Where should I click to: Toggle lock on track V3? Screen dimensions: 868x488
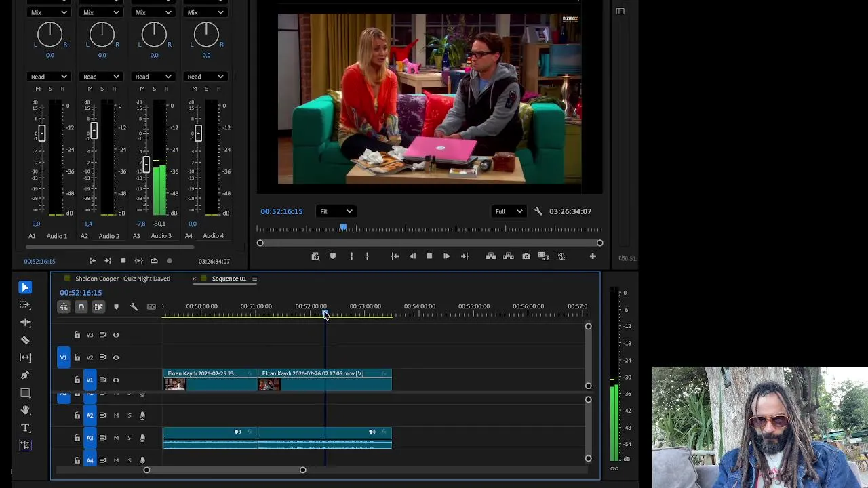[x=77, y=335]
